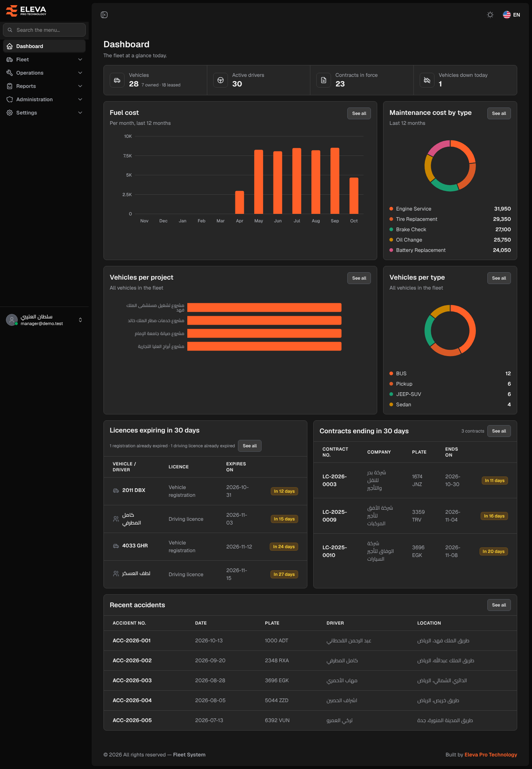See all in Vehicles per project
Viewport: 532px width, 769px height.
359,278
